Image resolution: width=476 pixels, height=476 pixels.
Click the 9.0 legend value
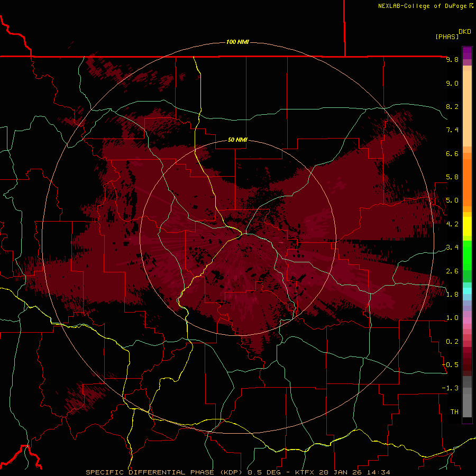pos(452,84)
